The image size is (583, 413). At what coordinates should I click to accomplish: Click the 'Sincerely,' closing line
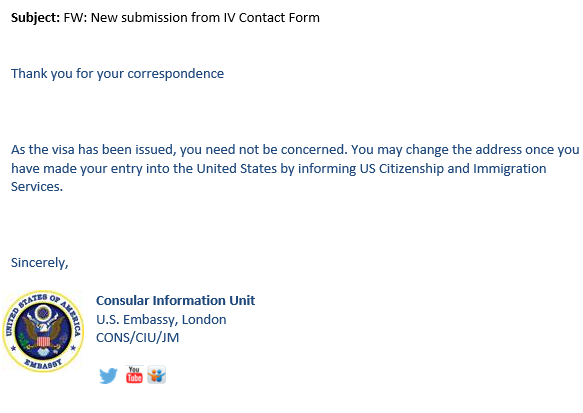[x=39, y=263]
